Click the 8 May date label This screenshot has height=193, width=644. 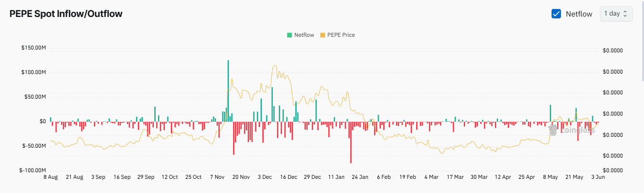coord(551,177)
